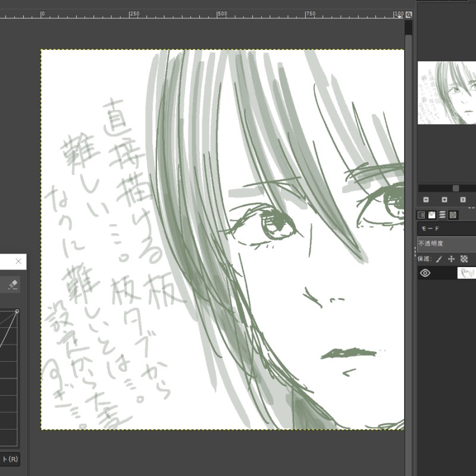Click the ト(R) reset button

click(x=10, y=459)
